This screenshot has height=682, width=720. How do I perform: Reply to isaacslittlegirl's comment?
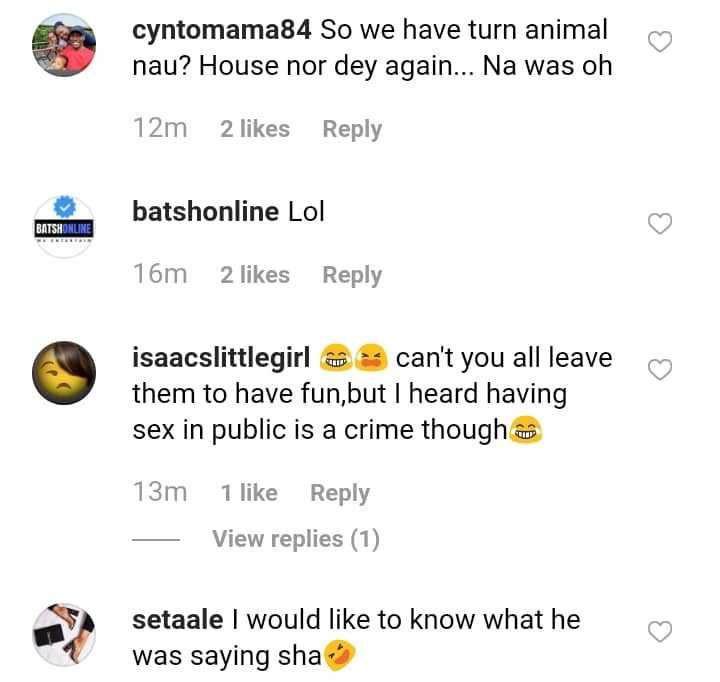(x=340, y=493)
